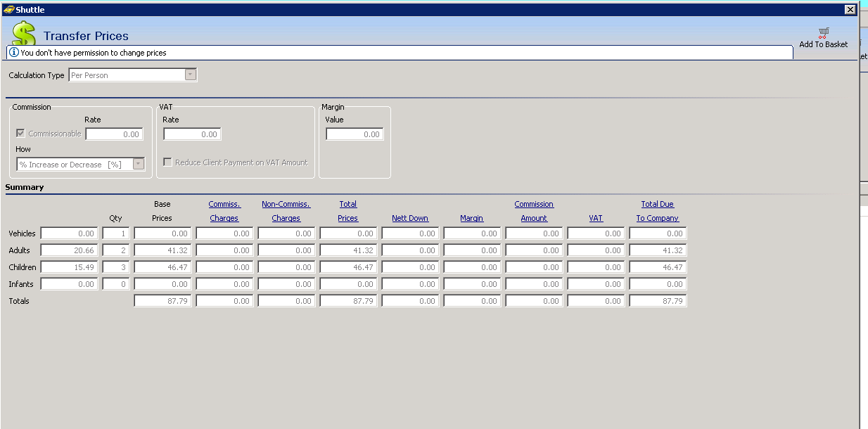Toggle the Commissionable checkbox
The width and height of the screenshot is (868, 429).
point(20,134)
